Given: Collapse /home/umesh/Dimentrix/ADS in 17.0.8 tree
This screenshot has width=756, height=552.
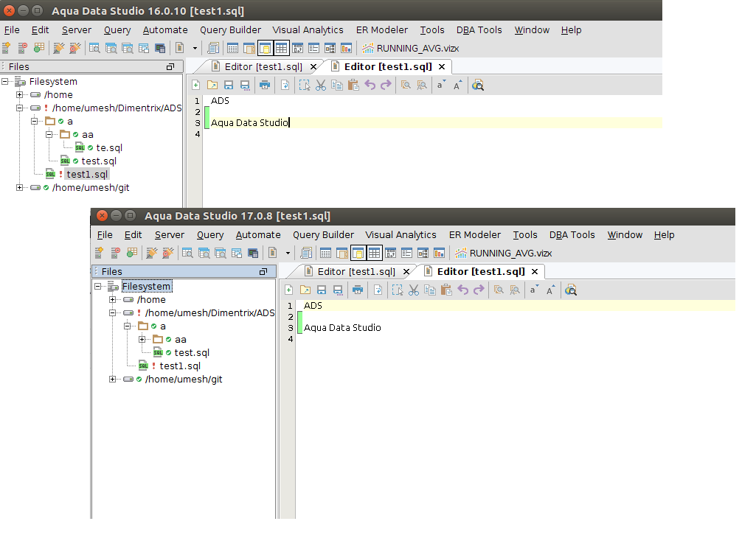Looking at the screenshot, I should tap(112, 312).
